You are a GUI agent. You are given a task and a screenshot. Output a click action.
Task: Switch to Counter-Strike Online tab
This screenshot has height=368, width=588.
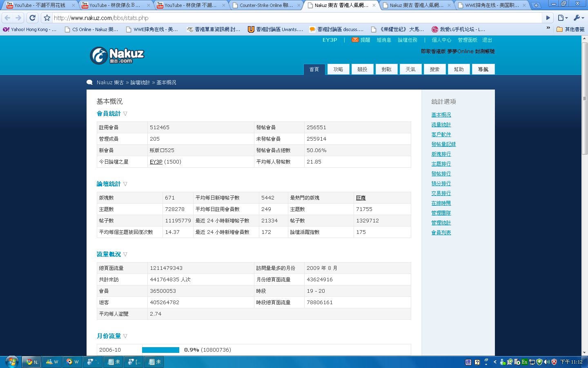coord(266,5)
